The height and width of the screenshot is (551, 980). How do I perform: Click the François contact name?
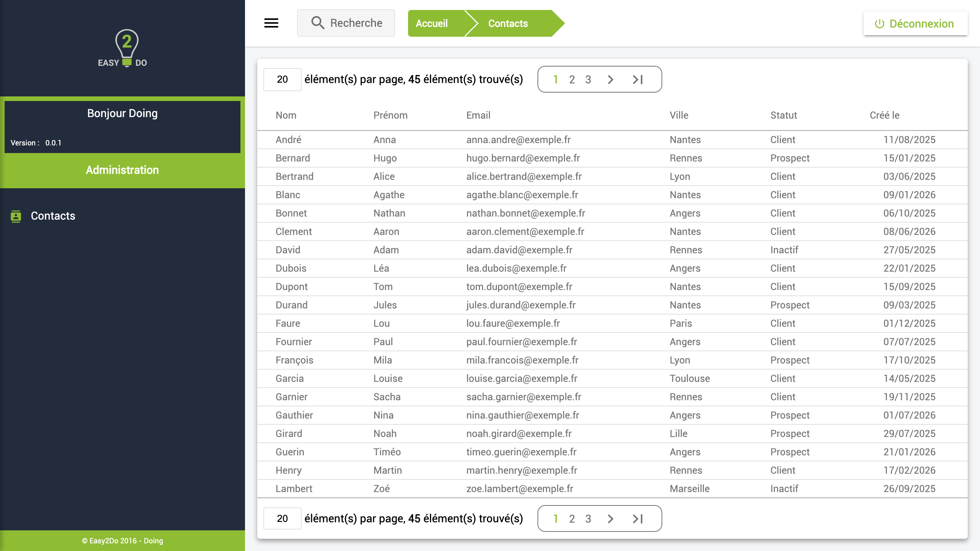point(294,360)
